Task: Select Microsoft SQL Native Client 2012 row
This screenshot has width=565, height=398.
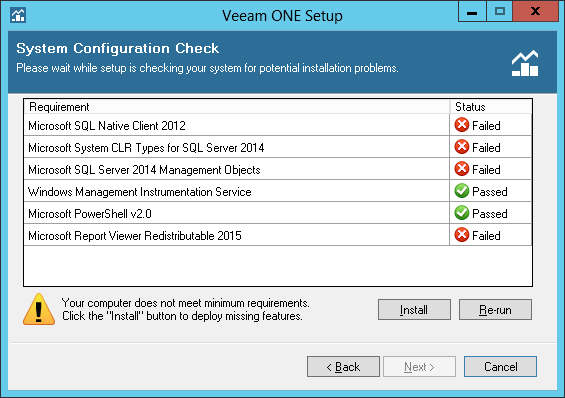Action: (x=278, y=125)
